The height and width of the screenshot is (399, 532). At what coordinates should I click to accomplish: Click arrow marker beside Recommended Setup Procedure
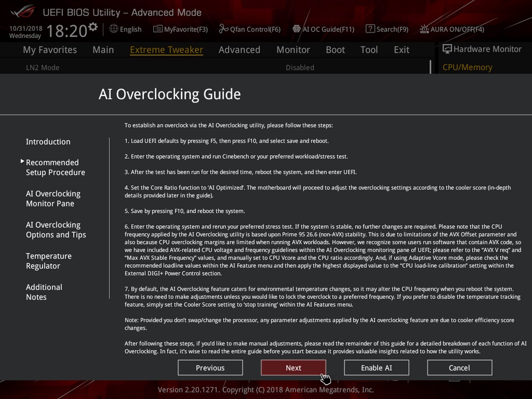coord(22,161)
